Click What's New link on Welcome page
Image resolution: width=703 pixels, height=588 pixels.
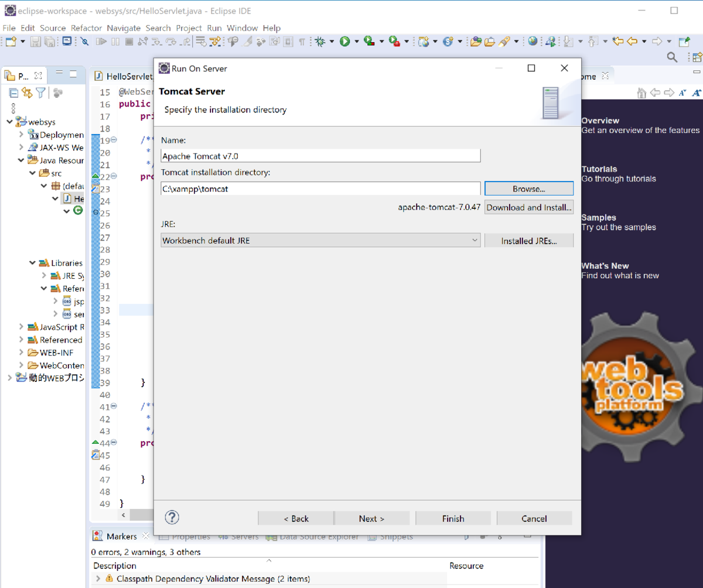click(605, 265)
